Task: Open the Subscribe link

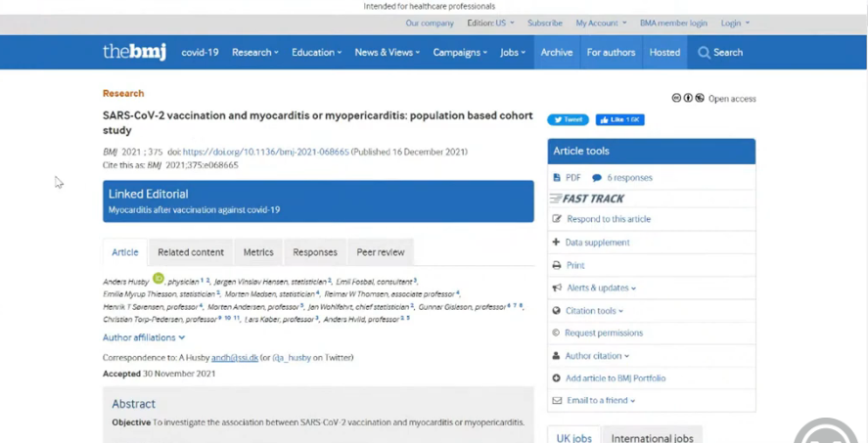Action: pos(545,22)
